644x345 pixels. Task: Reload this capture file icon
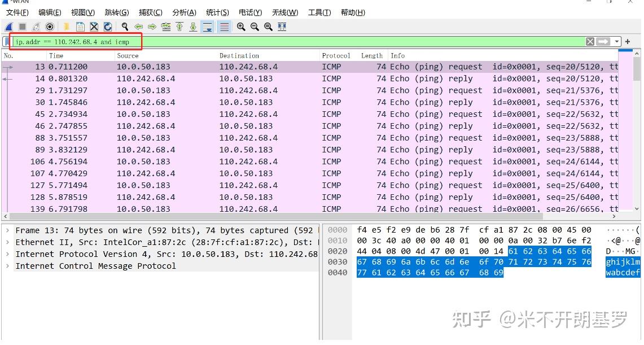pyautogui.click(x=107, y=27)
